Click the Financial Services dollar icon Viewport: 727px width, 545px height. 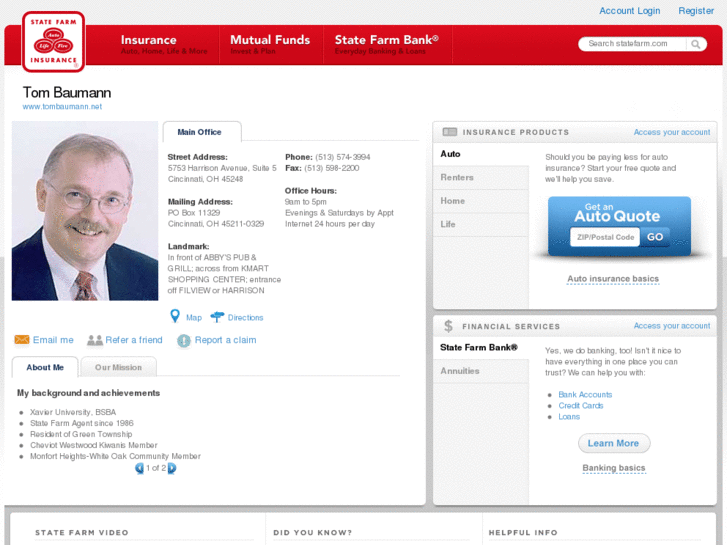click(x=448, y=326)
